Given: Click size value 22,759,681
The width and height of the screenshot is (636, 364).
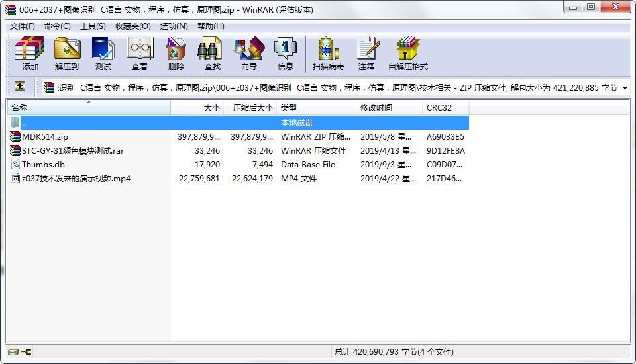Looking at the screenshot, I should 199,178.
